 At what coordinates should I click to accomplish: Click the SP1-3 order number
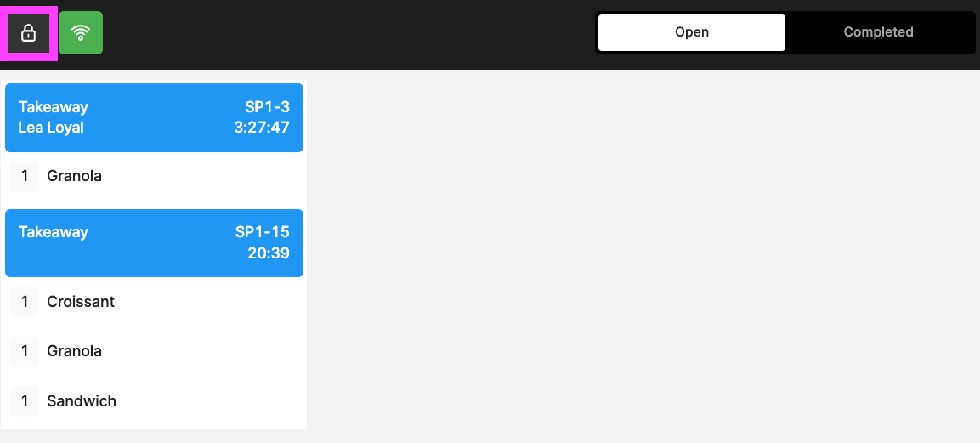click(267, 107)
